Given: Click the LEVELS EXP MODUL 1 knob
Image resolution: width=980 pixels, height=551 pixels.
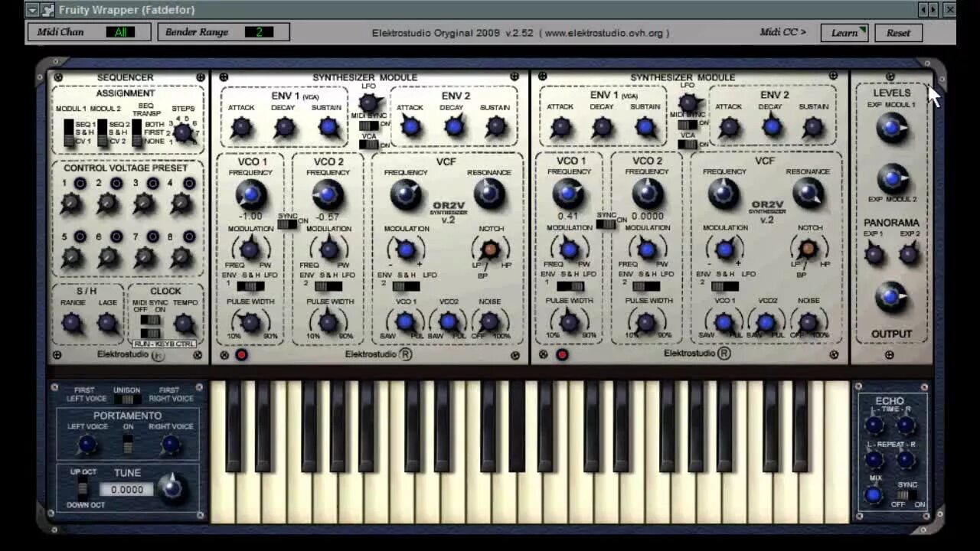Looking at the screenshot, I should click(x=891, y=128).
